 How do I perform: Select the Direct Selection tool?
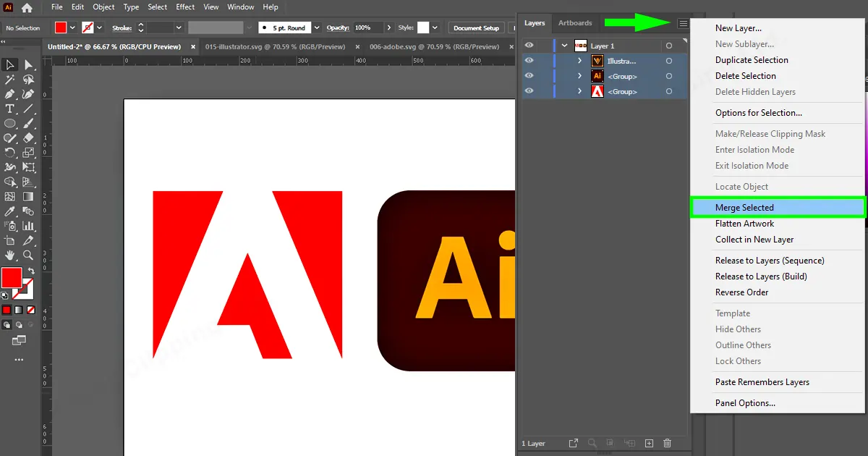point(28,66)
